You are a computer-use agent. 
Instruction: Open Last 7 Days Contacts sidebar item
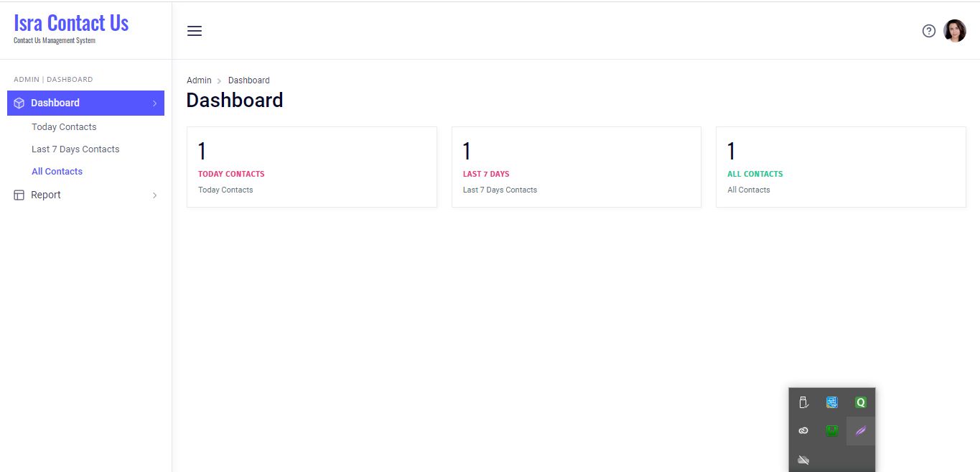tap(75, 149)
